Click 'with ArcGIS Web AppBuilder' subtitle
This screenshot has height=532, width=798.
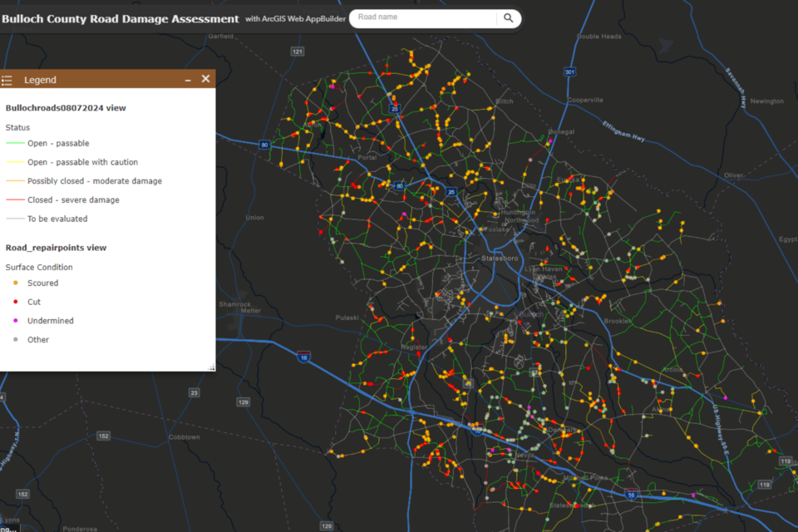tap(295, 19)
